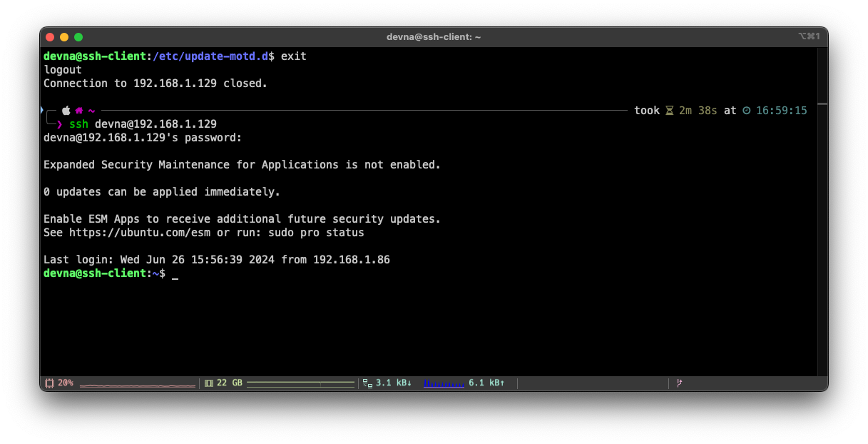Click the CPU usage chip icon
The width and height of the screenshot is (868, 444).
click(x=49, y=383)
